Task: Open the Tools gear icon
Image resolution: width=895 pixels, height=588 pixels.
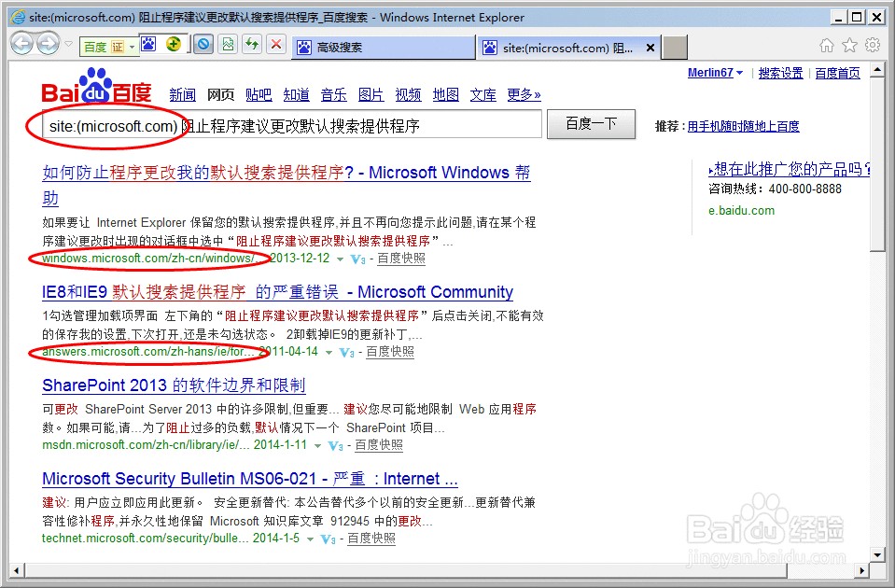Action: pyautogui.click(x=873, y=45)
